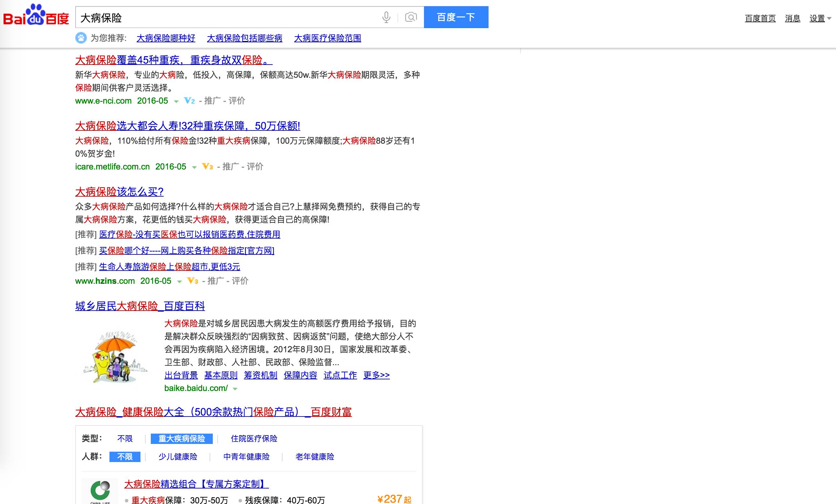Open recommended link 生命人寿旅游保险上保险超市
The width and height of the screenshot is (836, 504).
click(170, 267)
